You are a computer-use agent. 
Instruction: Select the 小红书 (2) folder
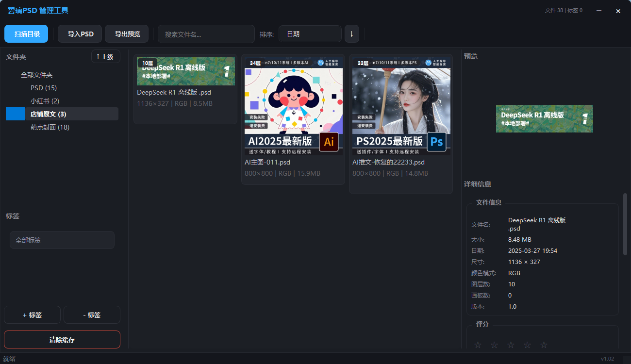click(x=45, y=101)
